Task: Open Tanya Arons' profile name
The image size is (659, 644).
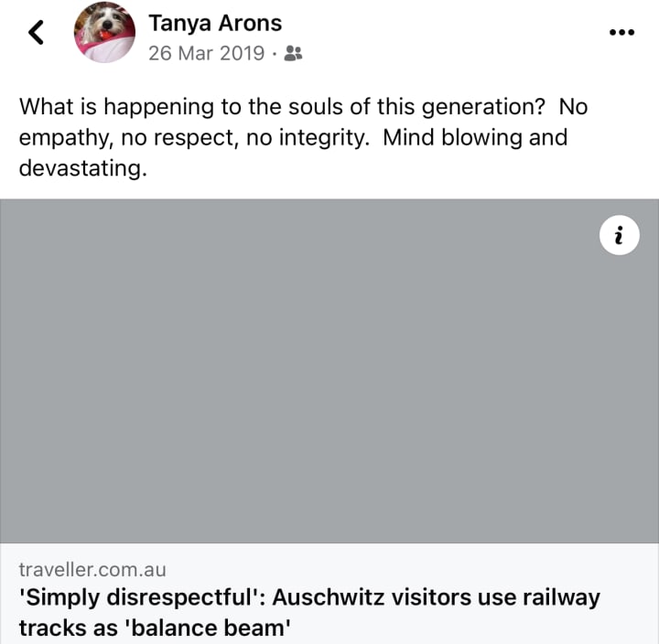Action: click(215, 23)
